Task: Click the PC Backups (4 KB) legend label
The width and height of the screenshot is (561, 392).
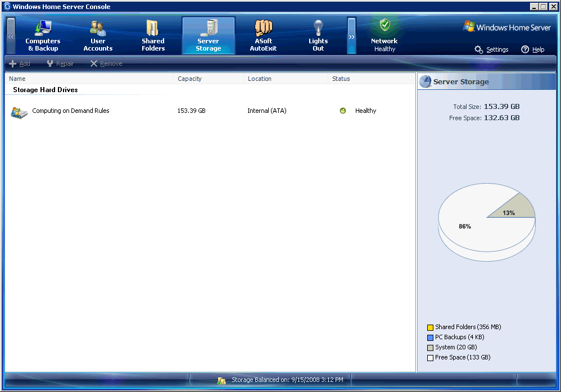Action: (460, 337)
